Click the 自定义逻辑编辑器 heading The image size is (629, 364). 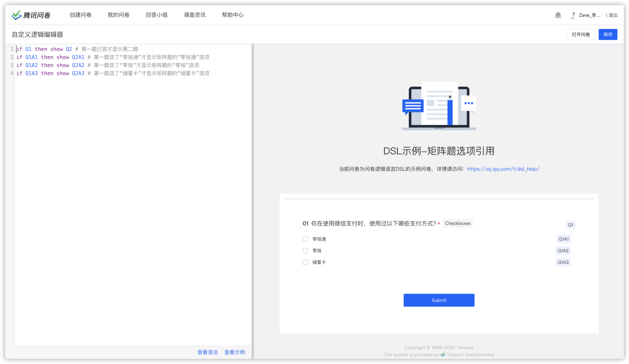37,34
